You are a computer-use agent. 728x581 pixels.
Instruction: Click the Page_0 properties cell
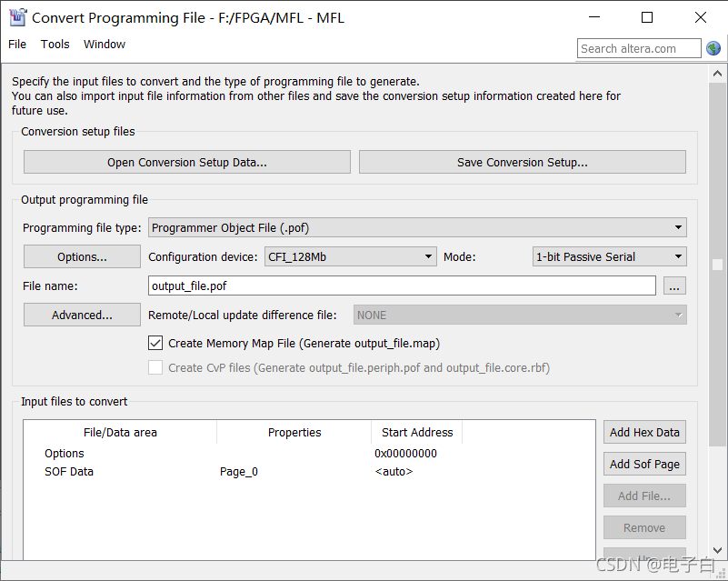tap(239, 471)
